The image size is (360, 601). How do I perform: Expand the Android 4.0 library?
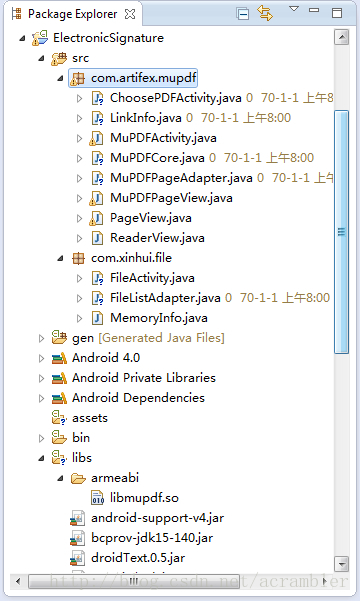click(x=41, y=358)
